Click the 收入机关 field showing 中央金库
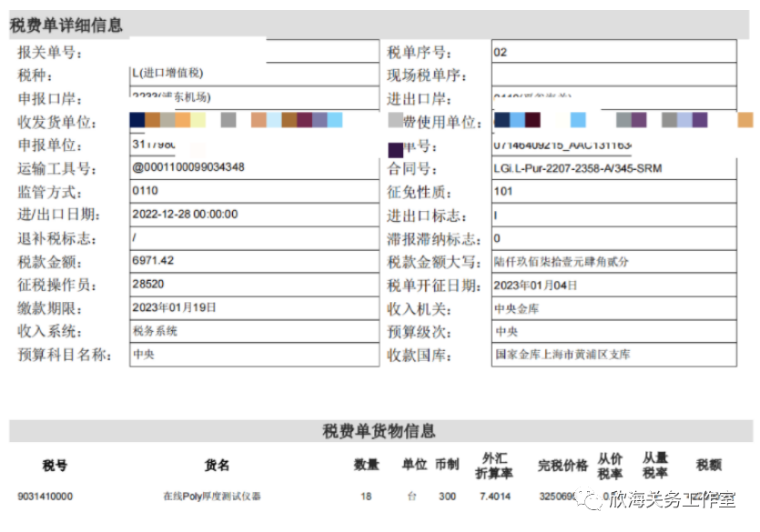The height and width of the screenshot is (532, 760). (x=610, y=307)
